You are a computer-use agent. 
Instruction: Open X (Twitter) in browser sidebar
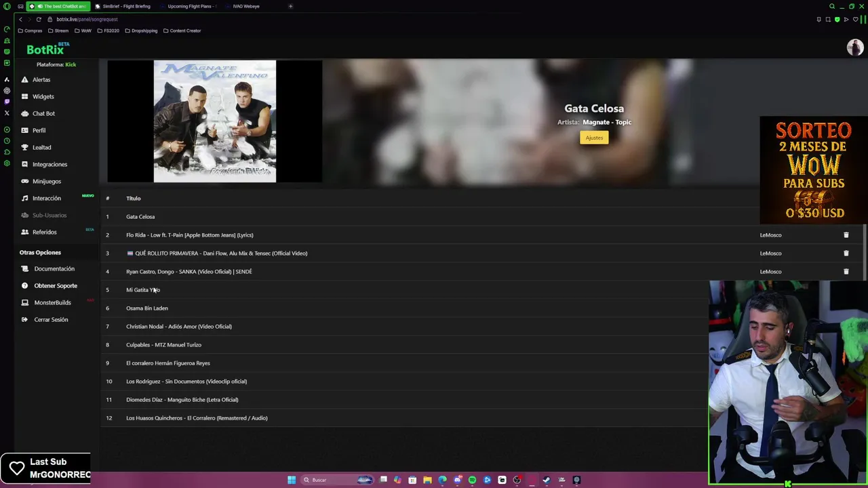[x=7, y=113]
